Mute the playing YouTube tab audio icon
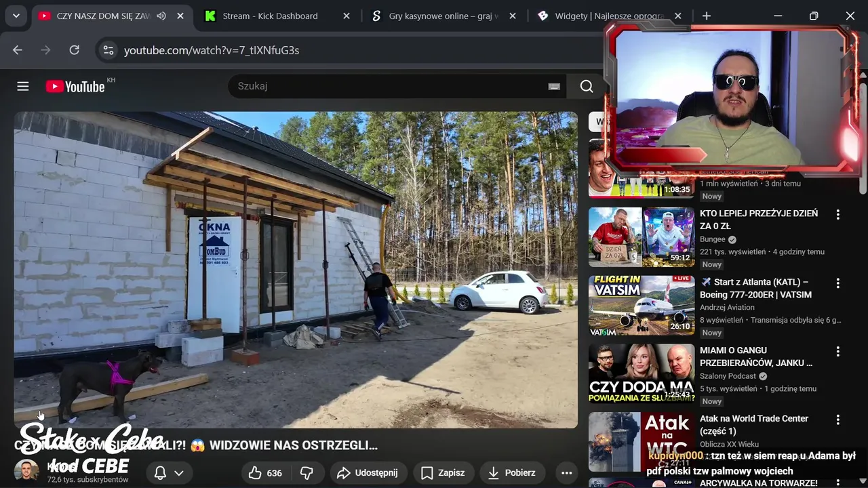Screen dimensions: 868x488 point(161,16)
